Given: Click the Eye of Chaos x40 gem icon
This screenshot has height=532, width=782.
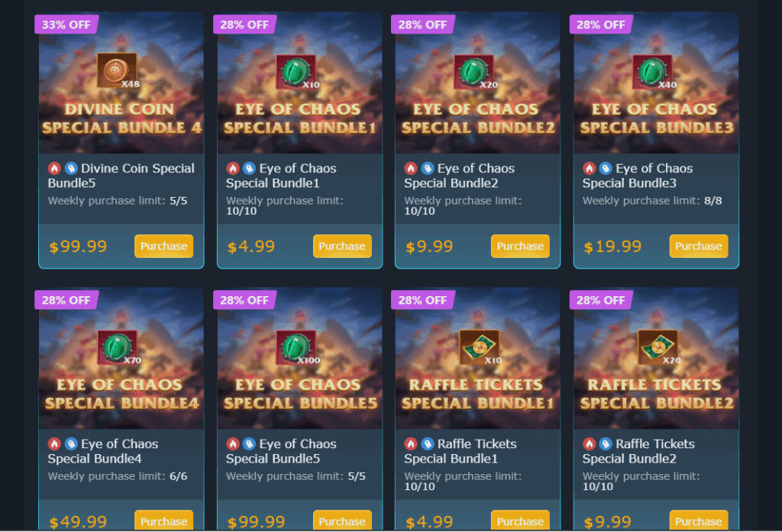Looking at the screenshot, I should click(x=653, y=72).
